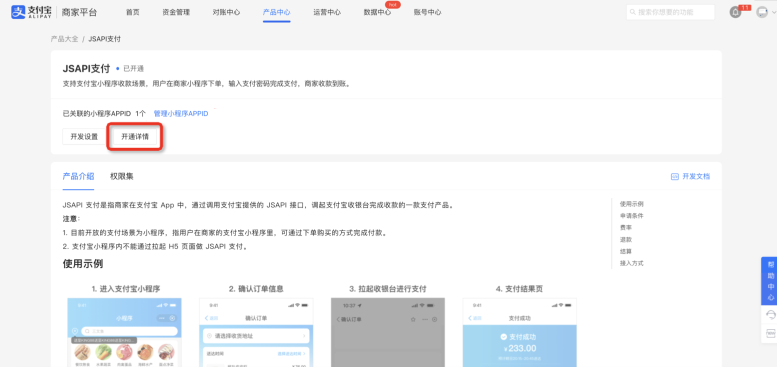The image size is (777, 367).
Task: Switch to the 产品介绍 tab
Action: point(78,176)
